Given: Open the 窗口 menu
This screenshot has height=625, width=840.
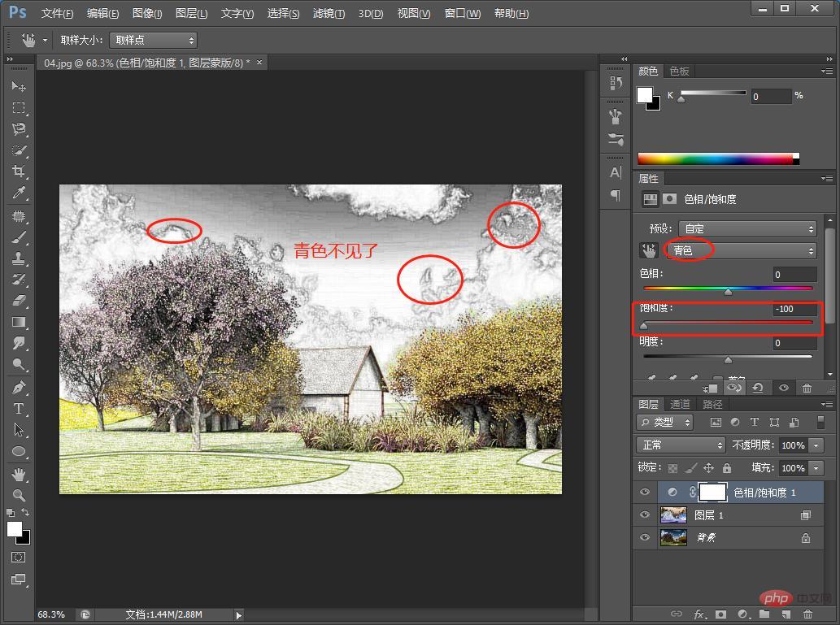Looking at the screenshot, I should click(463, 13).
